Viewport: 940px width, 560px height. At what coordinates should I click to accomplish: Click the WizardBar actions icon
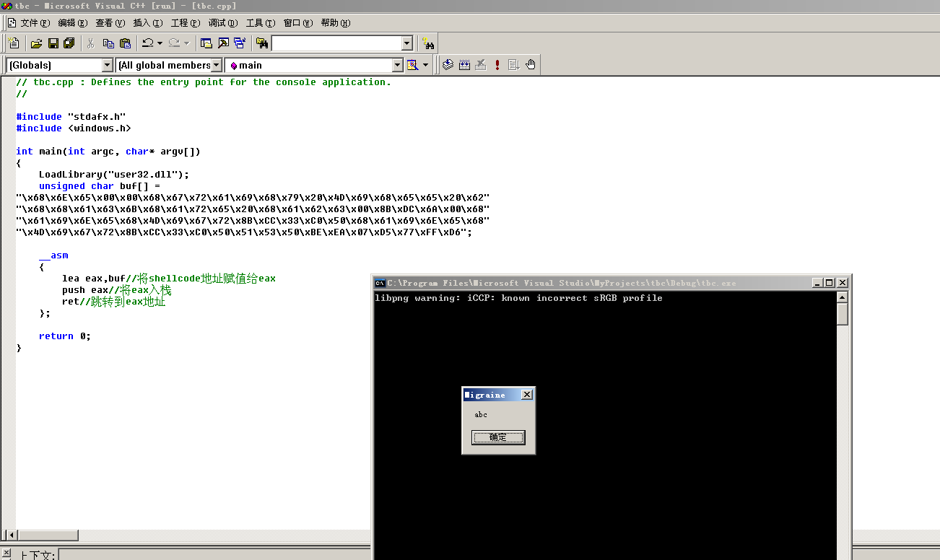pos(412,65)
